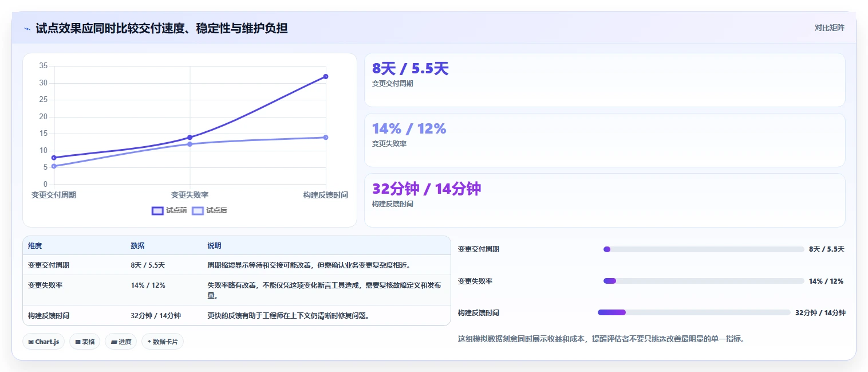Click the 数据 table column header
This screenshot has height=372, width=868.
(x=137, y=246)
